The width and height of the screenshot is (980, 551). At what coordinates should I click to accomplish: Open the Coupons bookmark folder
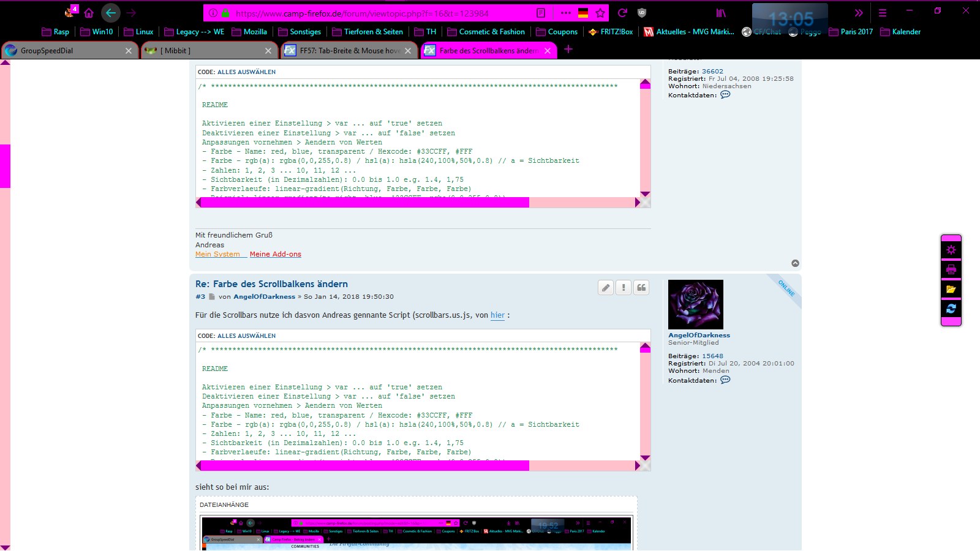557,32
